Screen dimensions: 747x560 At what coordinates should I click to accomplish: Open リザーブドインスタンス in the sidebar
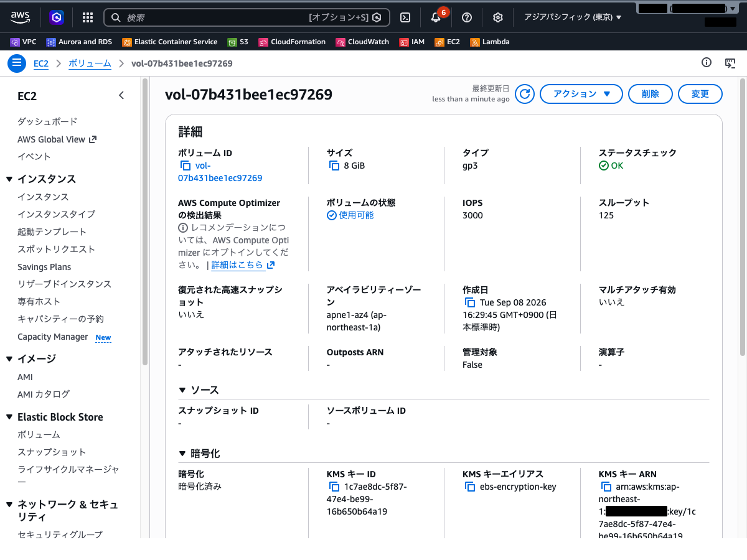tap(64, 284)
